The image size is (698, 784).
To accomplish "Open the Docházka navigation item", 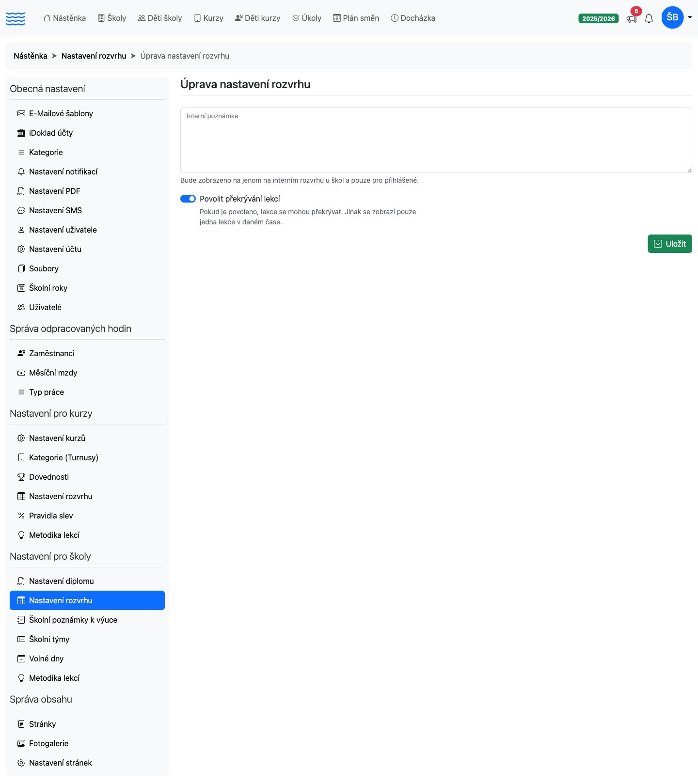I will pos(413,18).
